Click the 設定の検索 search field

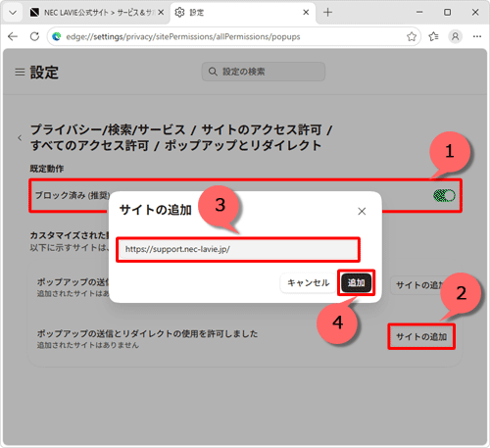pyautogui.click(x=264, y=72)
